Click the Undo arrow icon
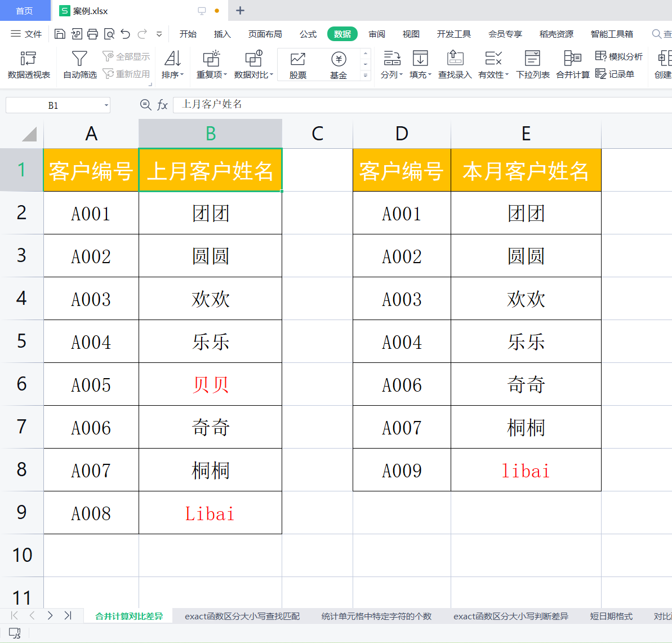 tap(126, 34)
